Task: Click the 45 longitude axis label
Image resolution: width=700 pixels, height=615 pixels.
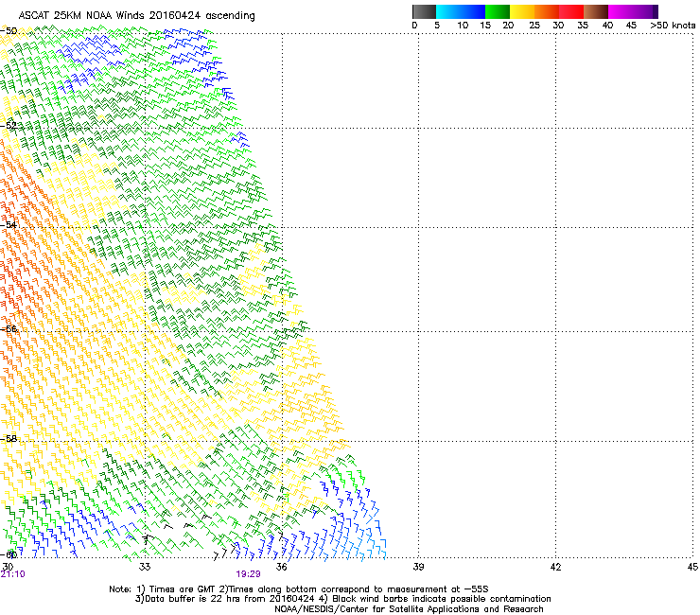Action: pos(692,567)
